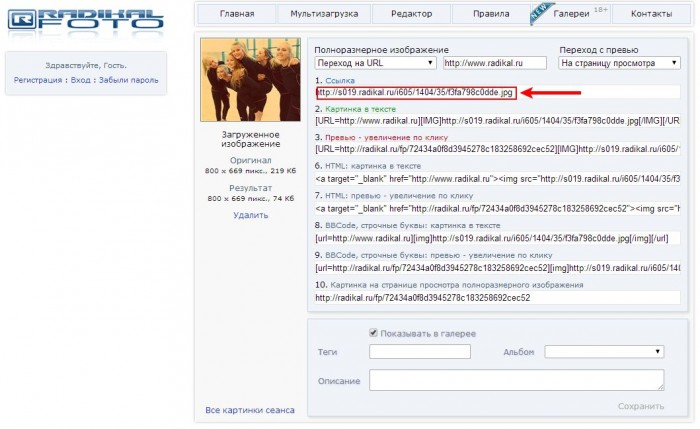Expand the Альбом dropdown
Viewport: 700px width, 429px height.
(604, 352)
